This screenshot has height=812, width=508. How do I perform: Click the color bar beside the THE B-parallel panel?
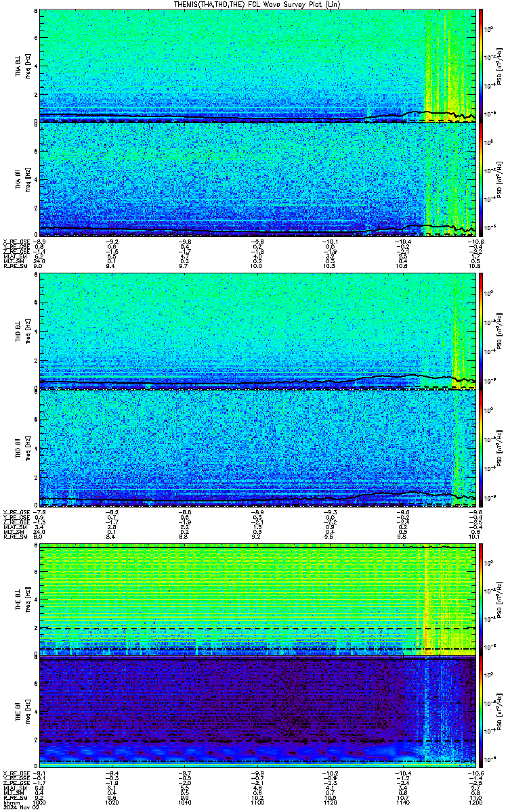(x=482, y=713)
